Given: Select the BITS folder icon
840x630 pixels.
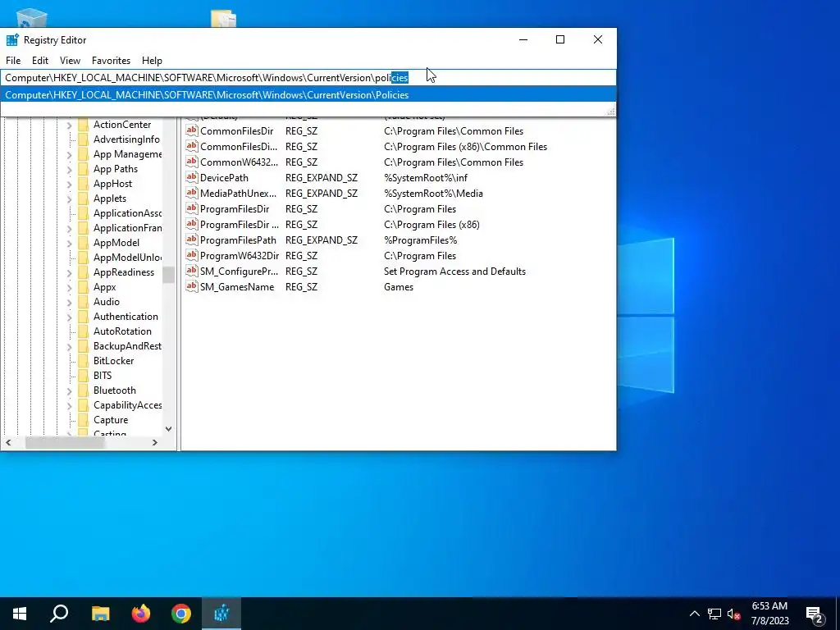Looking at the screenshot, I should [x=83, y=376].
